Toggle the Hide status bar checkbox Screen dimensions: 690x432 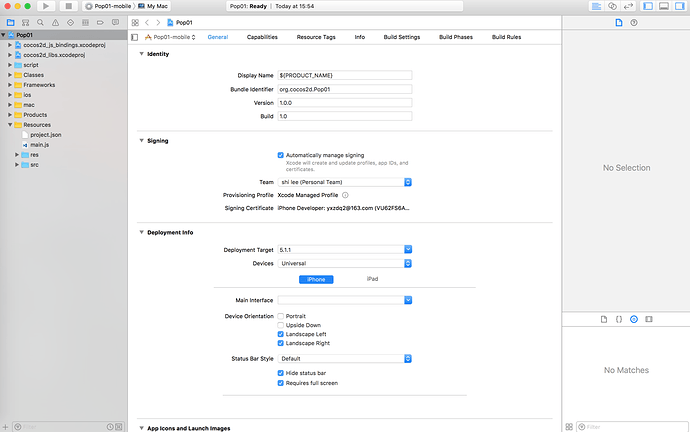pyautogui.click(x=281, y=372)
